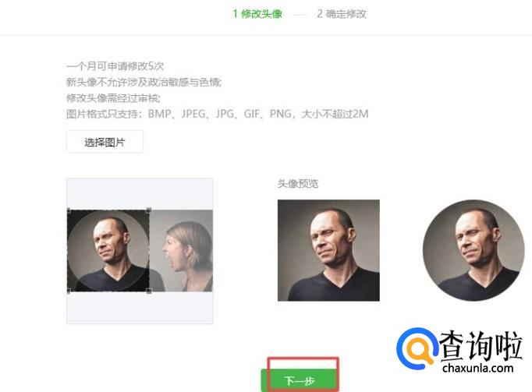The image size is (532, 392).
Task: Click the 一个月可申请修改5次 notice line
Action: (115, 65)
